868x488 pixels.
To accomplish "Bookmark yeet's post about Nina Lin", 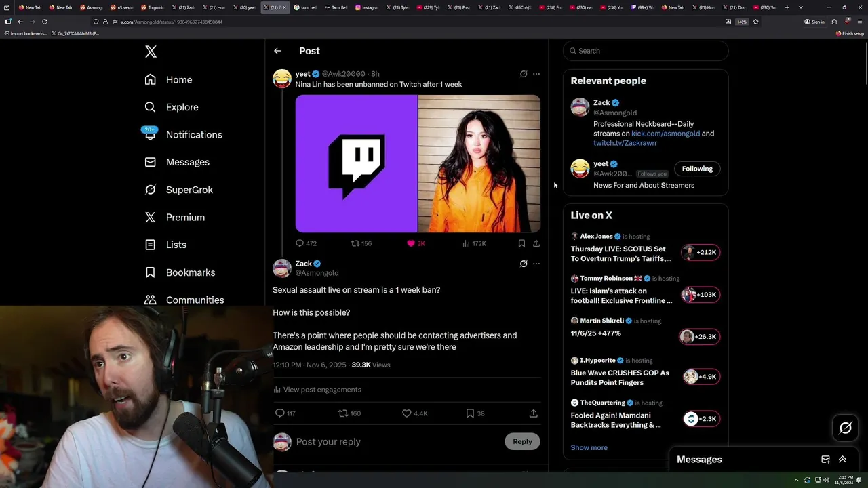I will [x=521, y=243].
